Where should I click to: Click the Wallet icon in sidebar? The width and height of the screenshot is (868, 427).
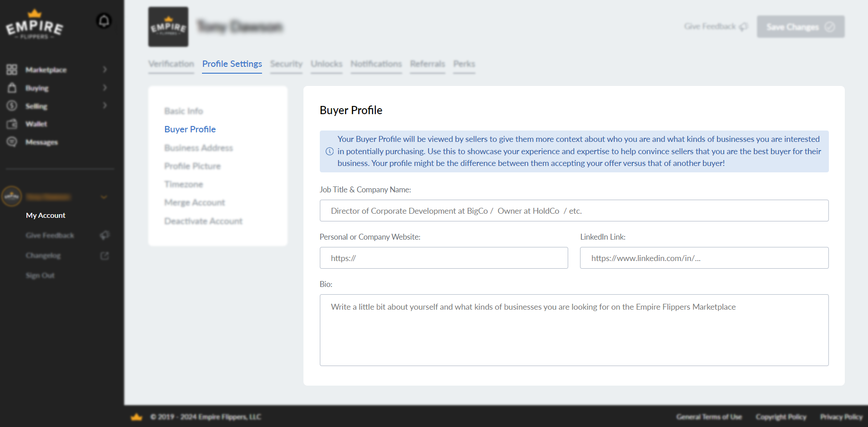click(12, 124)
